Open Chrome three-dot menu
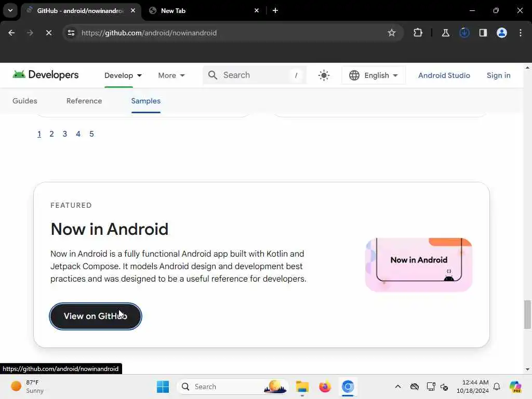The image size is (532, 399). 521,33
